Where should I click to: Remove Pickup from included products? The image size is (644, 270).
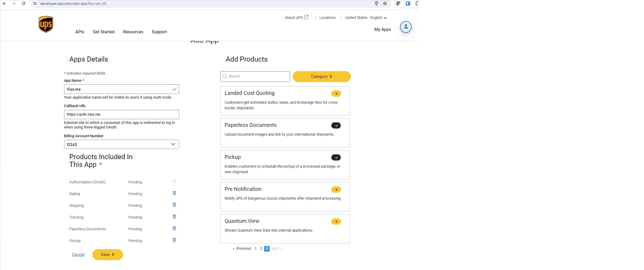pos(174,240)
